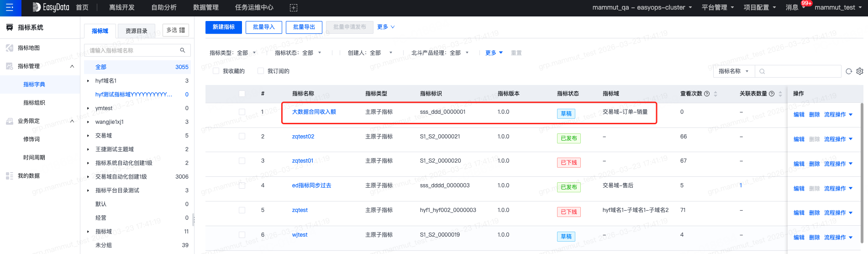Open the hamburger menu at top-left
The width and height of the screenshot is (868, 254).
pos(10,8)
